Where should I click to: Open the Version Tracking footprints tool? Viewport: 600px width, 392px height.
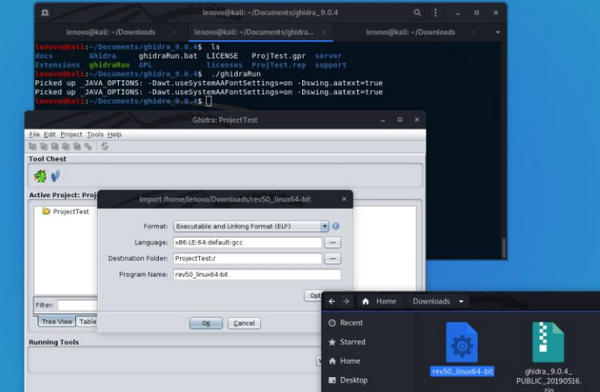click(56, 176)
